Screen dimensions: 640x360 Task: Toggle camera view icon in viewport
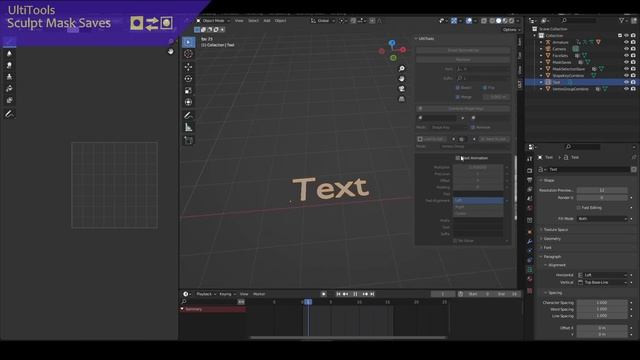tap(402, 89)
